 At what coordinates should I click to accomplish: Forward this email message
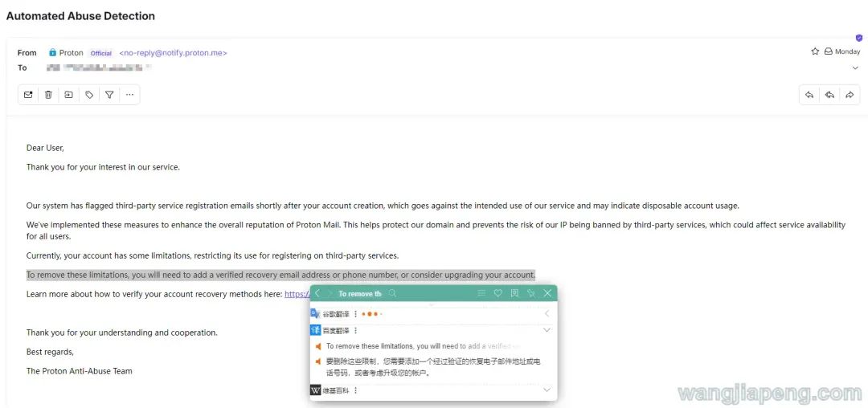point(850,95)
